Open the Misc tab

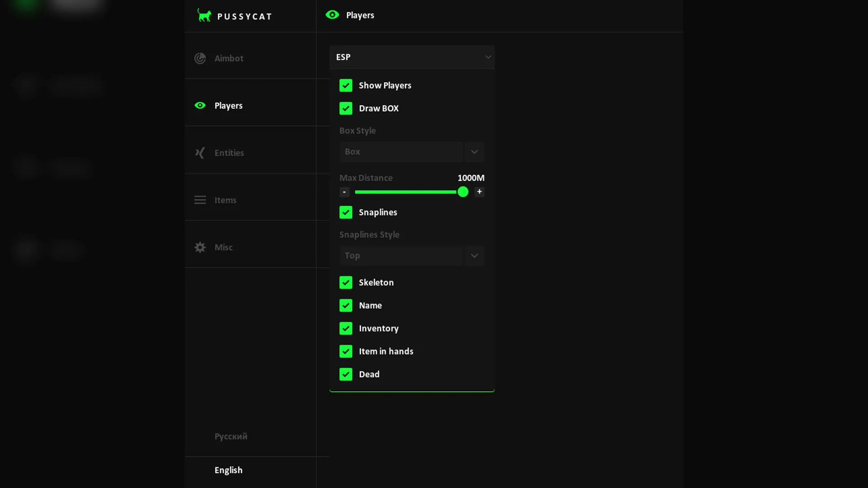[x=223, y=247]
